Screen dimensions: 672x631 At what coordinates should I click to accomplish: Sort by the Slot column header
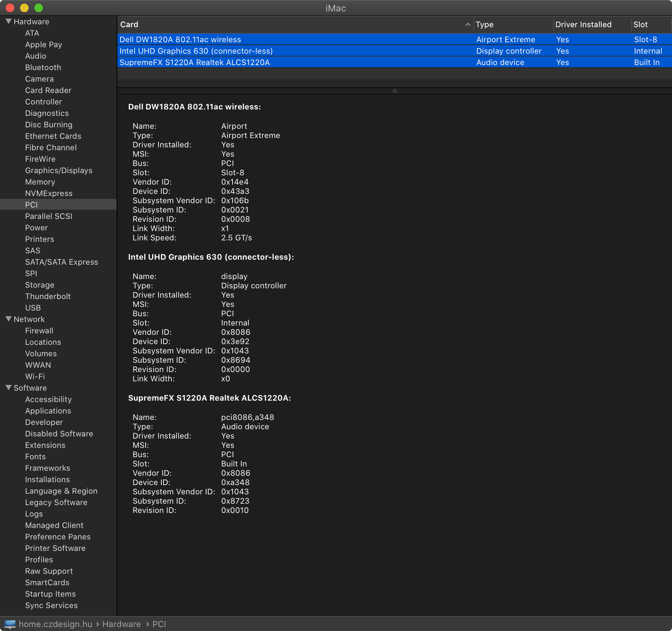tap(651, 24)
